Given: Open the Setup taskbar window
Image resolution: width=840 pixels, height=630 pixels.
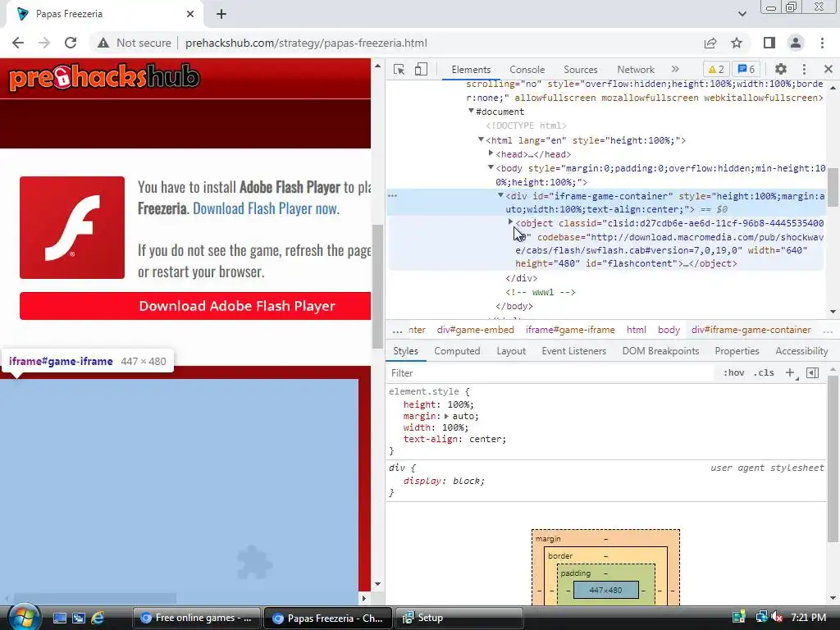Looking at the screenshot, I should [x=459, y=618].
